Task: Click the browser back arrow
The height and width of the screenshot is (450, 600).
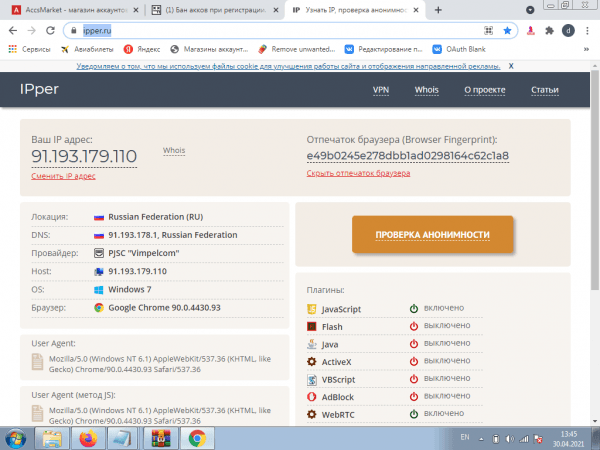Action: pyautogui.click(x=12, y=31)
